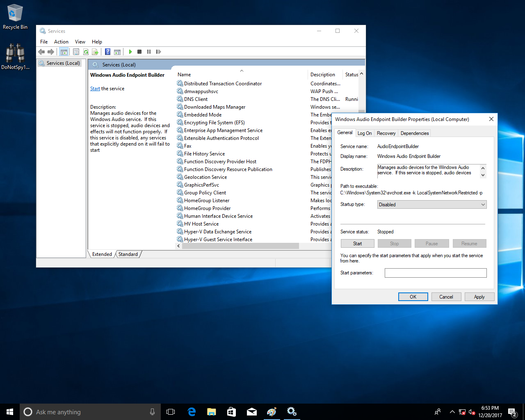Toggle Show/Hide Console Tree toolbar icon
This screenshot has width=525, height=420.
pos(64,52)
